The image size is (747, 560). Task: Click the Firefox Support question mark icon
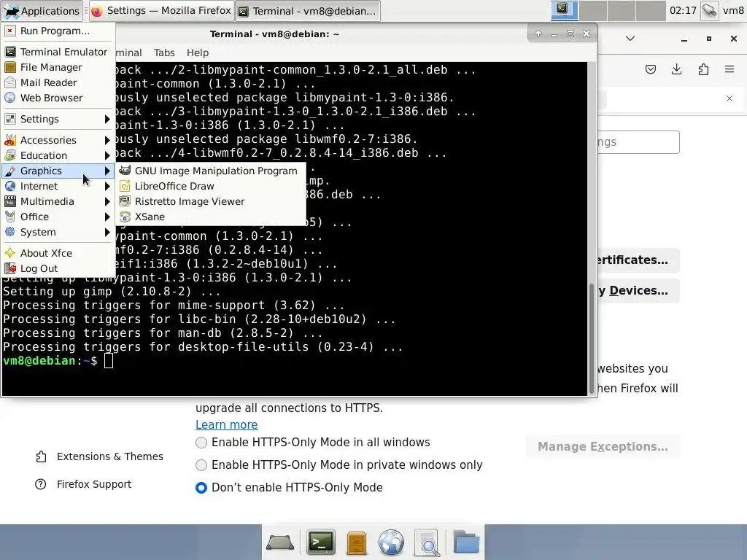[x=41, y=484]
